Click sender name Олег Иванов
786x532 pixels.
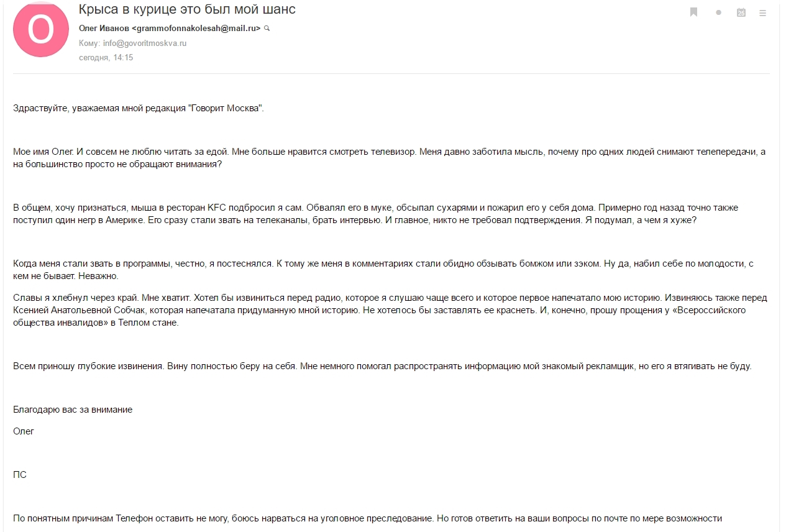[104, 29]
